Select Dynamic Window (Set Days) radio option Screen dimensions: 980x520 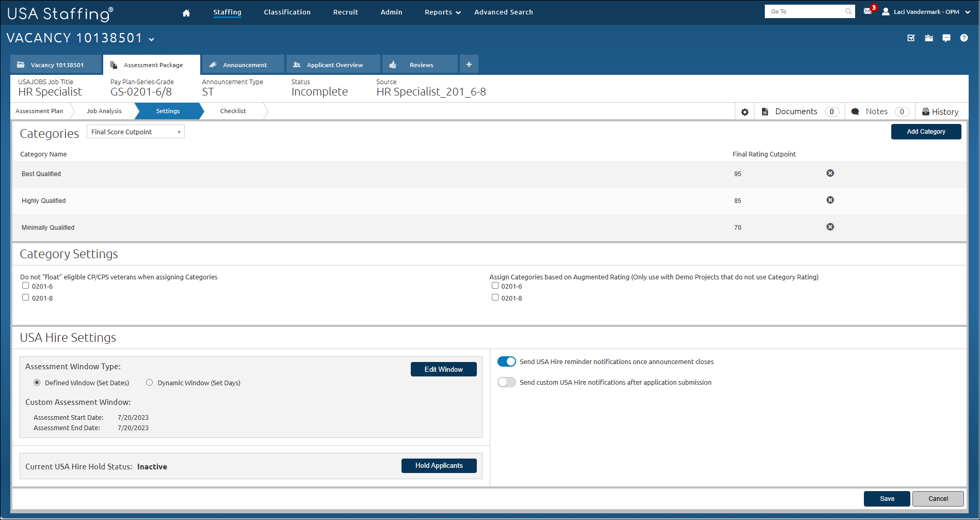point(150,383)
